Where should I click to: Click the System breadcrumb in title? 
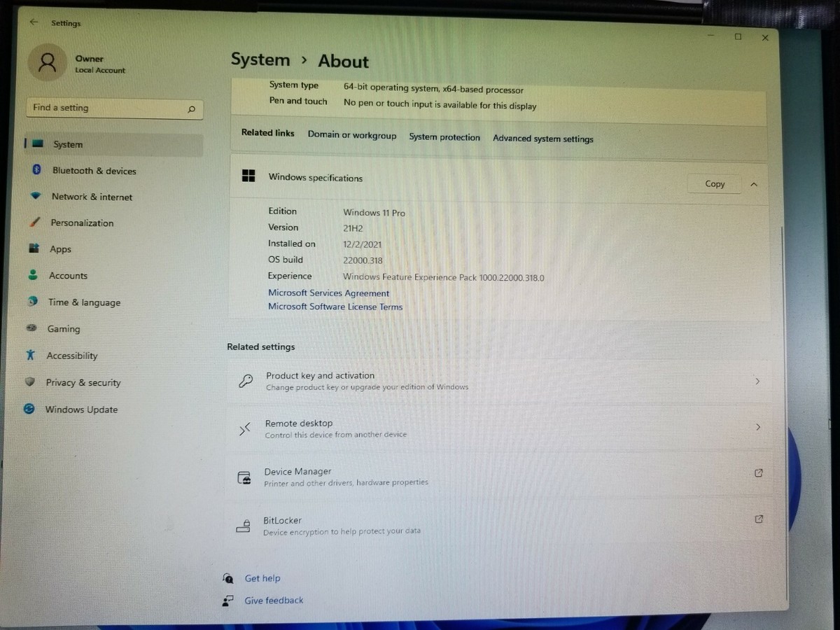tap(260, 60)
